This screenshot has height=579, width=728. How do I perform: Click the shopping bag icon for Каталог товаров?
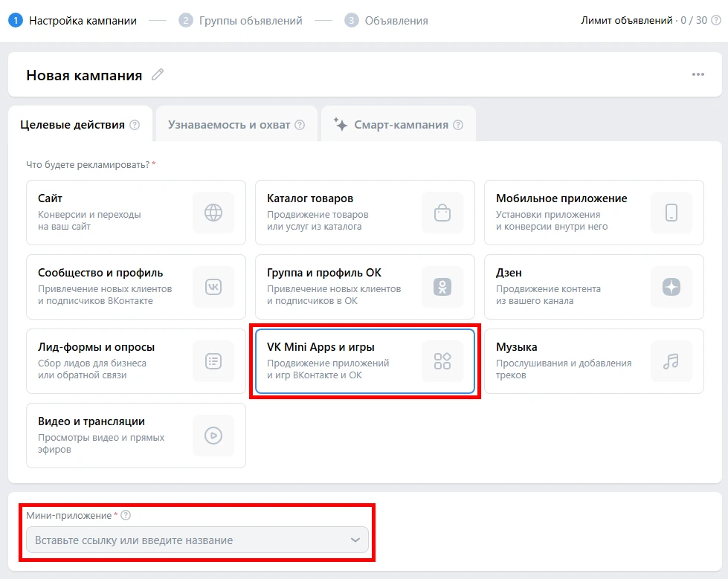point(442,213)
